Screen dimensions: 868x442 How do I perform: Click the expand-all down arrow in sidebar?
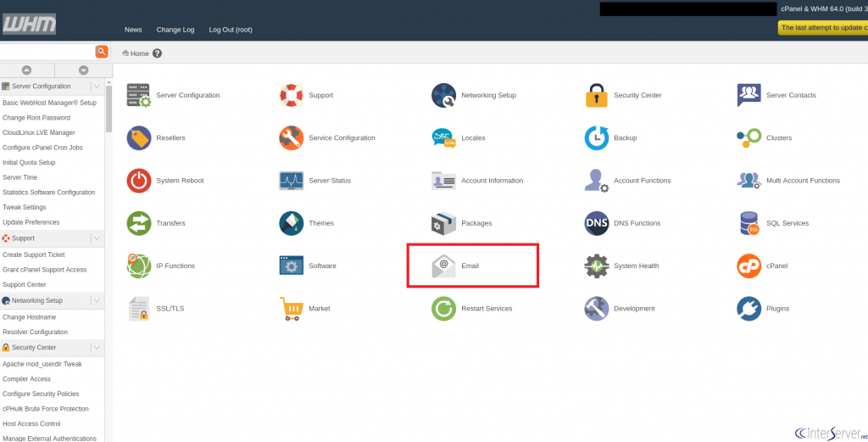(x=84, y=70)
